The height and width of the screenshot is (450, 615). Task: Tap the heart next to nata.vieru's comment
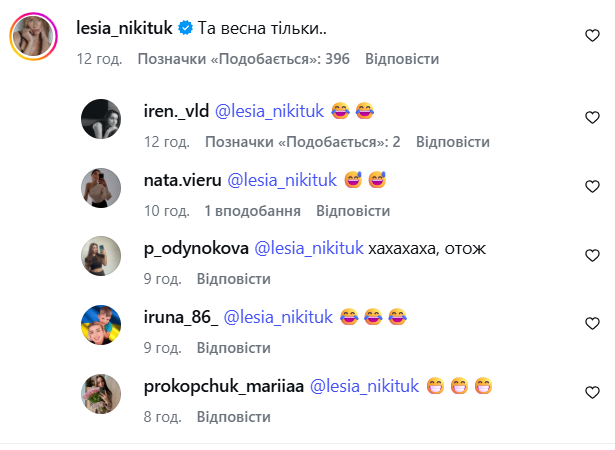coord(591,186)
